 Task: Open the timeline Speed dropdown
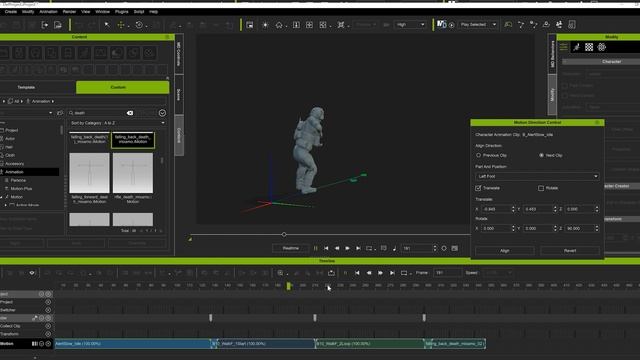499,273
